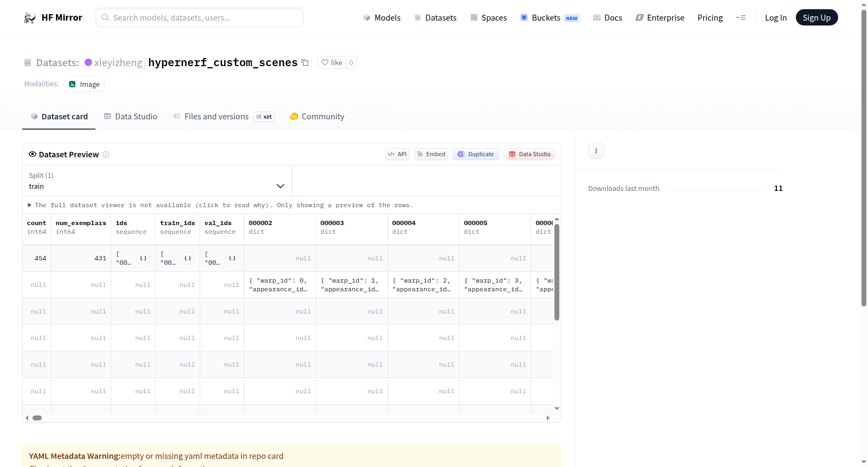The width and height of the screenshot is (868, 467).
Task: Click the 'Downloads last month' label
Action: point(624,189)
